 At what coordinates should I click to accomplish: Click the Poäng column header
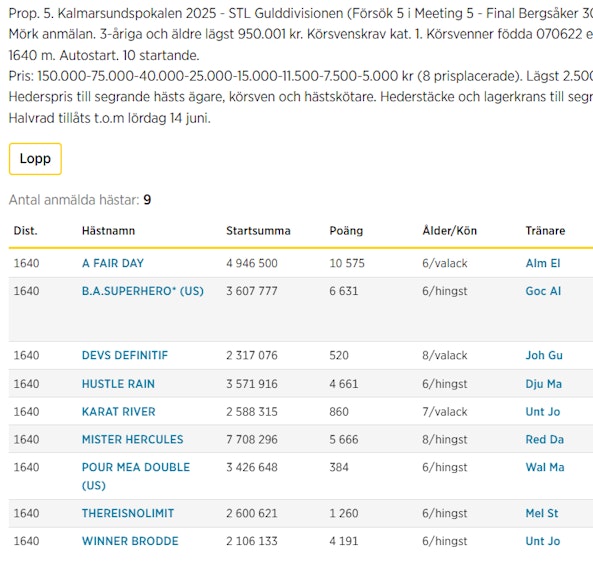[x=346, y=231]
